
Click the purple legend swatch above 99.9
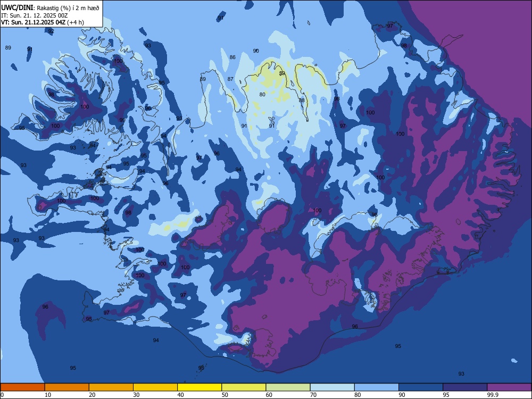click(x=509, y=387)
